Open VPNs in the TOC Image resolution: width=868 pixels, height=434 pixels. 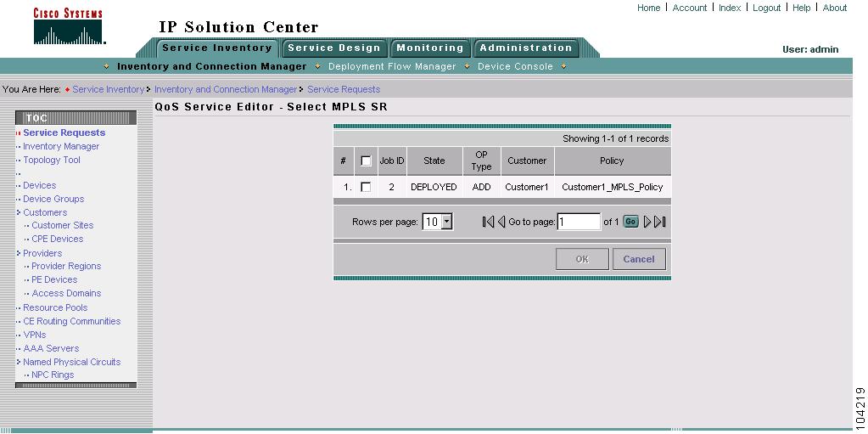tap(35, 335)
